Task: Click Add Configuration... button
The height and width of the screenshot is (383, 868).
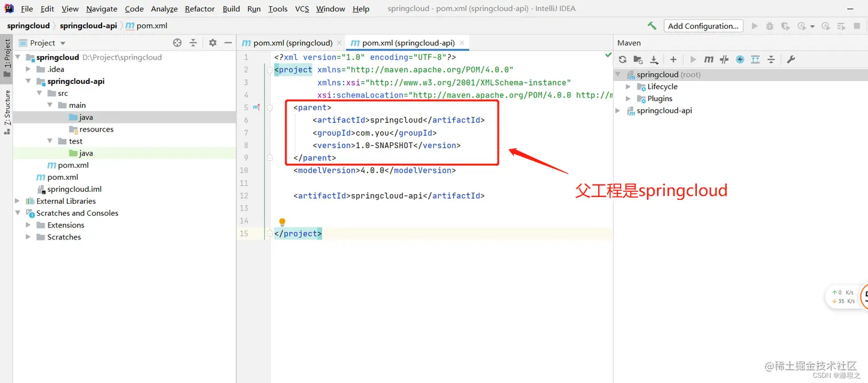Action: pos(703,26)
